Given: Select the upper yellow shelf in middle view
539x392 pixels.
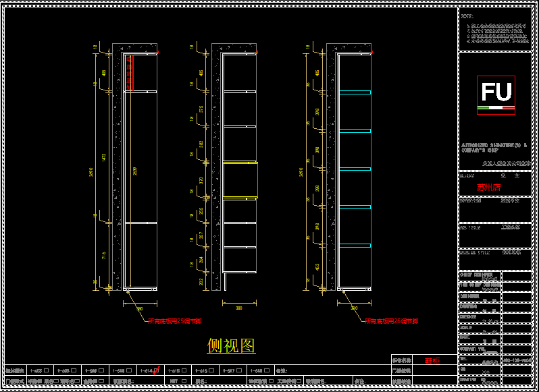Looking at the screenshot, I should pyautogui.click(x=240, y=163).
